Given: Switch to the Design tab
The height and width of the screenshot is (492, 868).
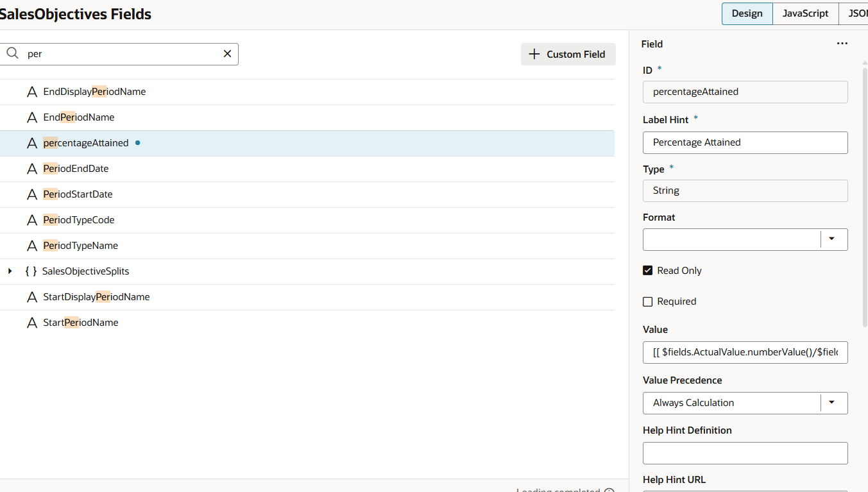Looking at the screenshot, I should coord(747,13).
